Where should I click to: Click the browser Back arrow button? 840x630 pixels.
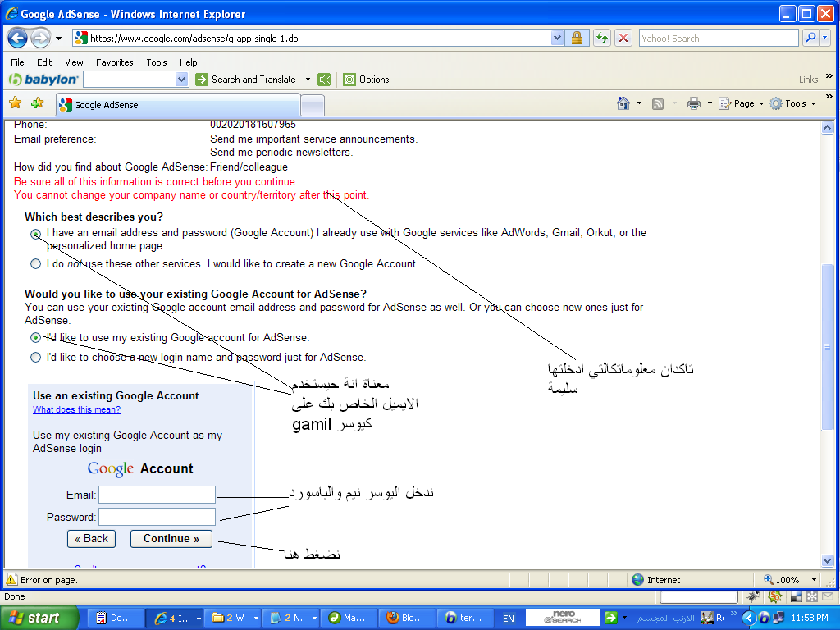click(x=18, y=38)
